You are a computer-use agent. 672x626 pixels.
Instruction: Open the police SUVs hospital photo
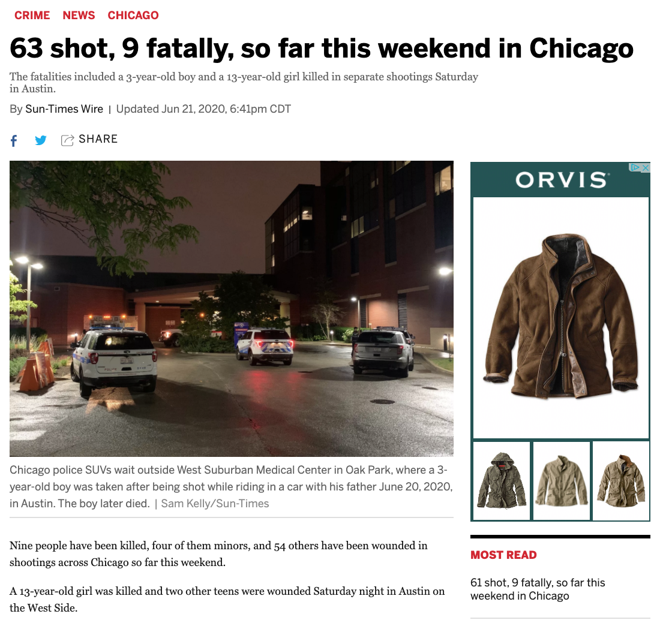(232, 309)
